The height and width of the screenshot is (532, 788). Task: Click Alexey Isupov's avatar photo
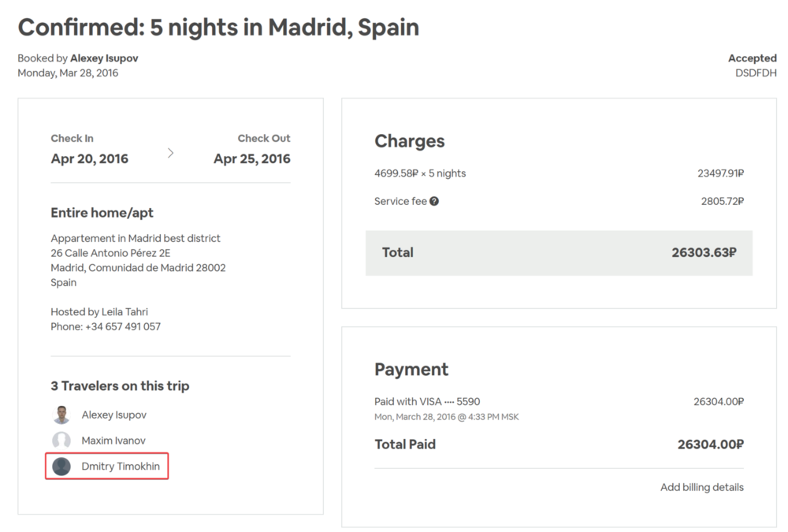pyautogui.click(x=61, y=415)
